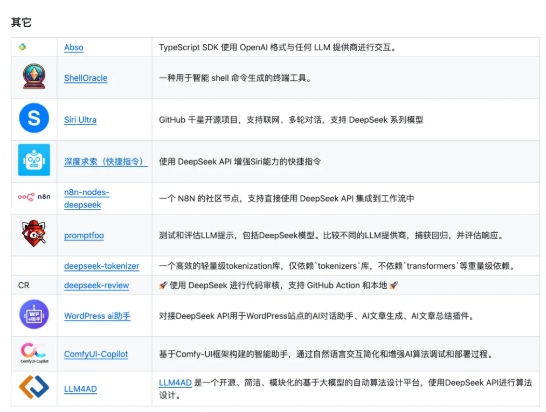Open the LLM4AD link inside the description
546x412 pixels.
[175, 383]
